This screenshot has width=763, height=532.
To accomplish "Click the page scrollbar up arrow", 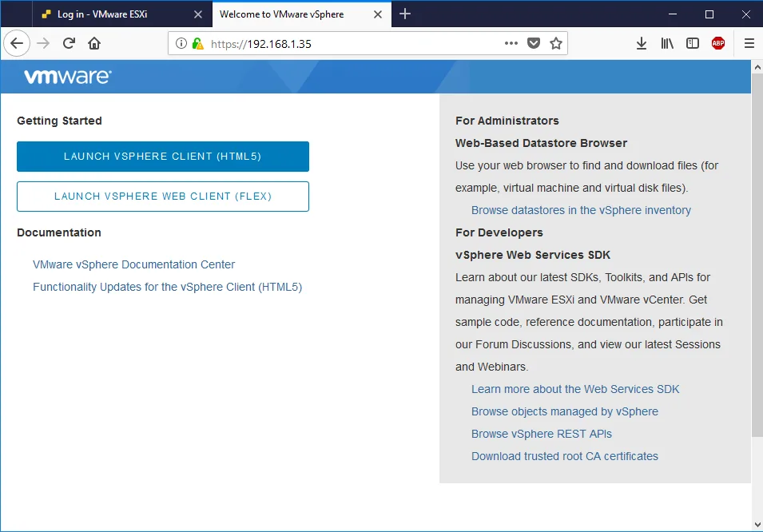I will 757,67.
